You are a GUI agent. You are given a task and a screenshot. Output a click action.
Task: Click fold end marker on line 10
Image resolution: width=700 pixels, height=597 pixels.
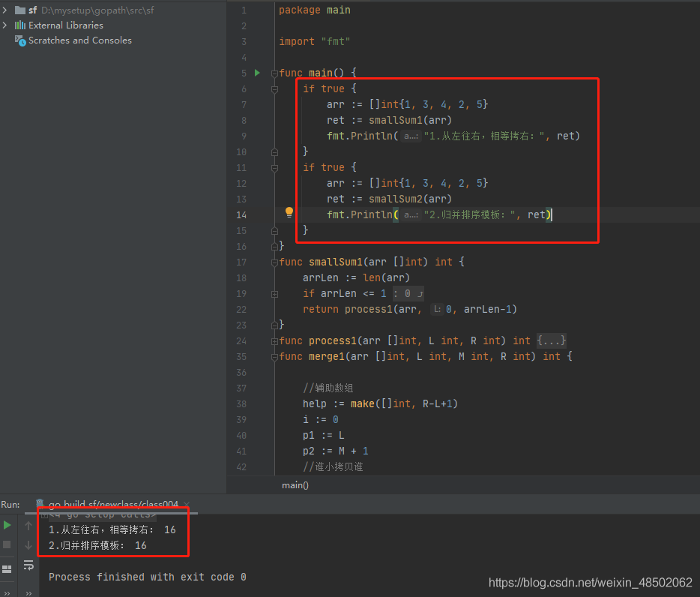(274, 152)
